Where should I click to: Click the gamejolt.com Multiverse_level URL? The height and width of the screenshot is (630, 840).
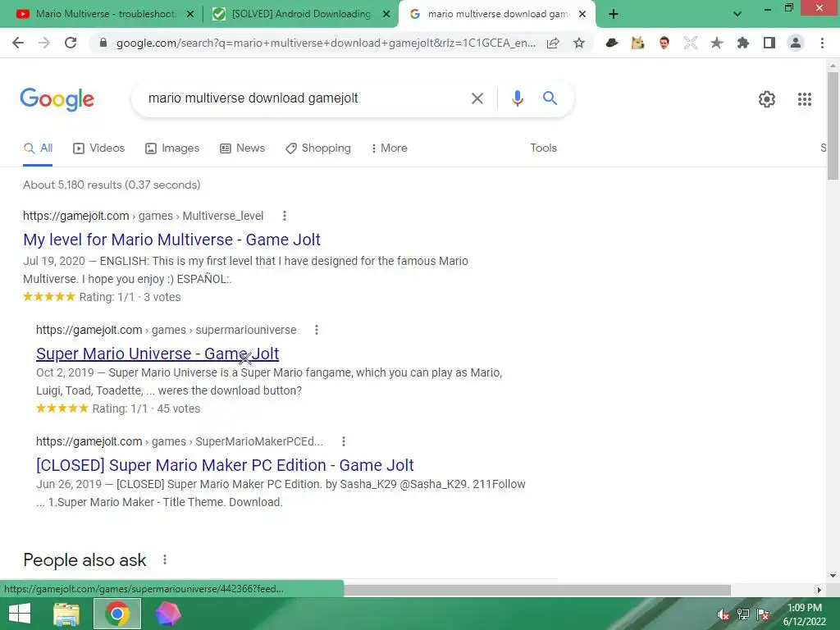(143, 216)
